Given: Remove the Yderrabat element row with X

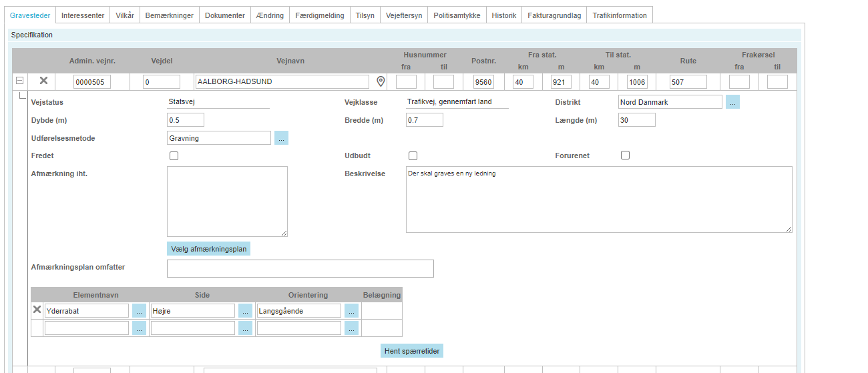Looking at the screenshot, I should tap(37, 310).
